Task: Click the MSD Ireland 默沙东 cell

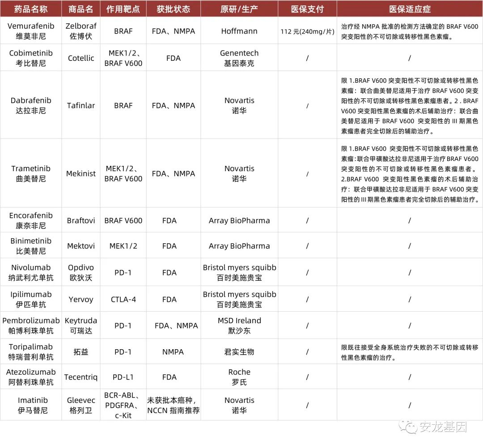Action: tap(239, 325)
